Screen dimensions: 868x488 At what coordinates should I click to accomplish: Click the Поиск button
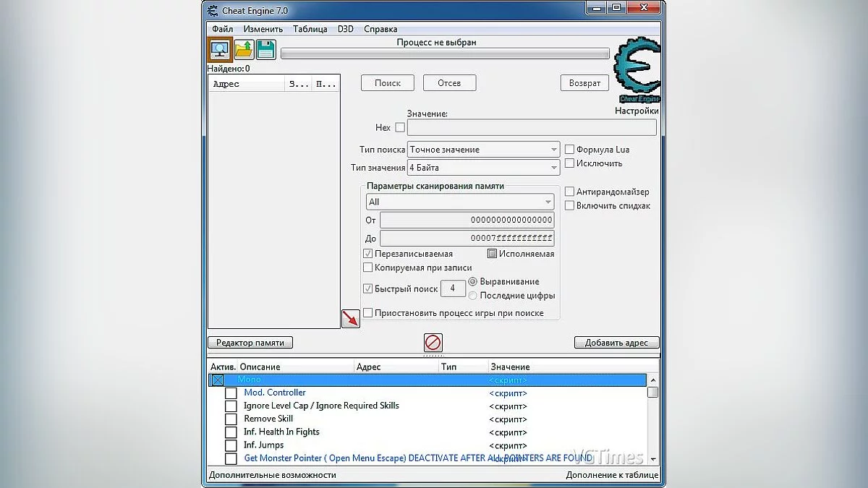[x=387, y=83]
